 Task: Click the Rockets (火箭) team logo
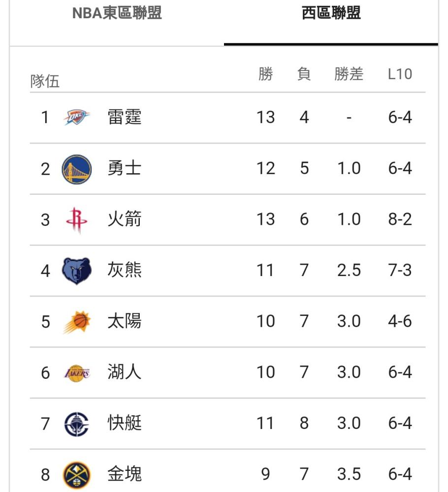[x=77, y=220]
